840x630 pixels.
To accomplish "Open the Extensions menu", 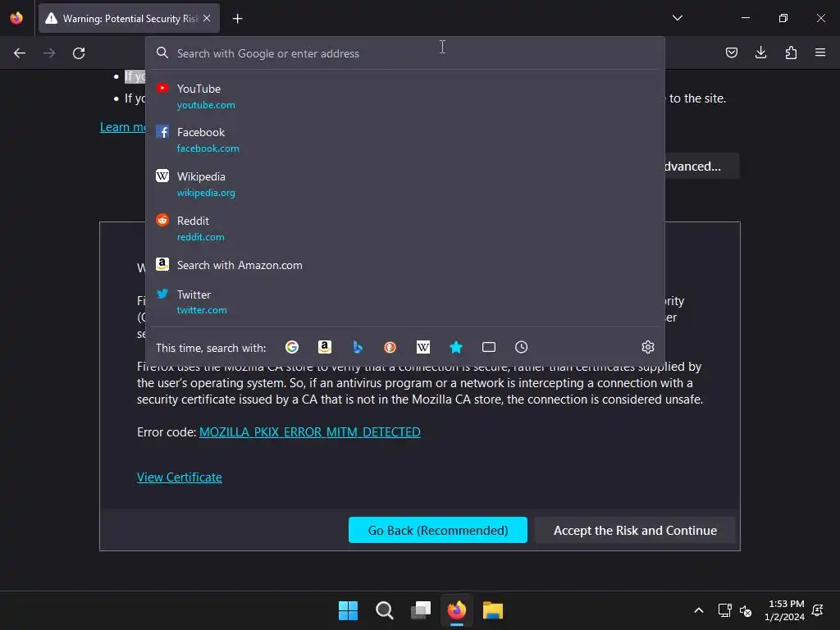I will tap(791, 52).
